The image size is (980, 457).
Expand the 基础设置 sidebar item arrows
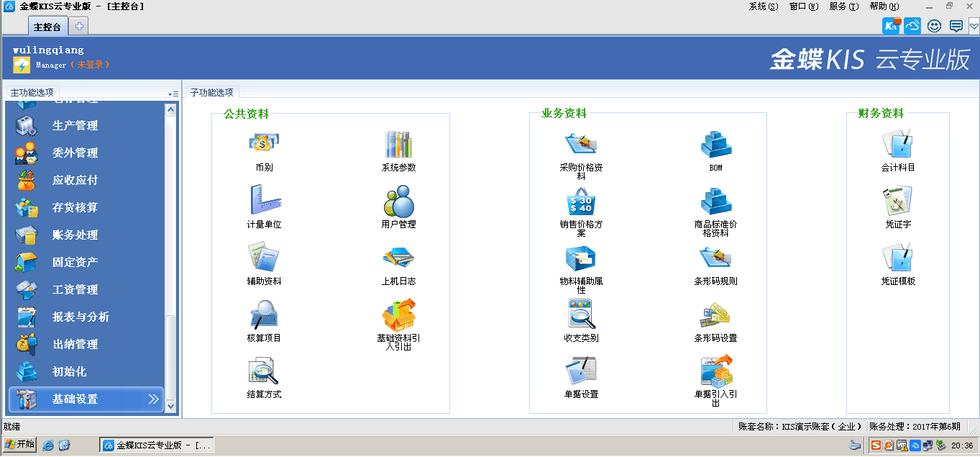[153, 399]
